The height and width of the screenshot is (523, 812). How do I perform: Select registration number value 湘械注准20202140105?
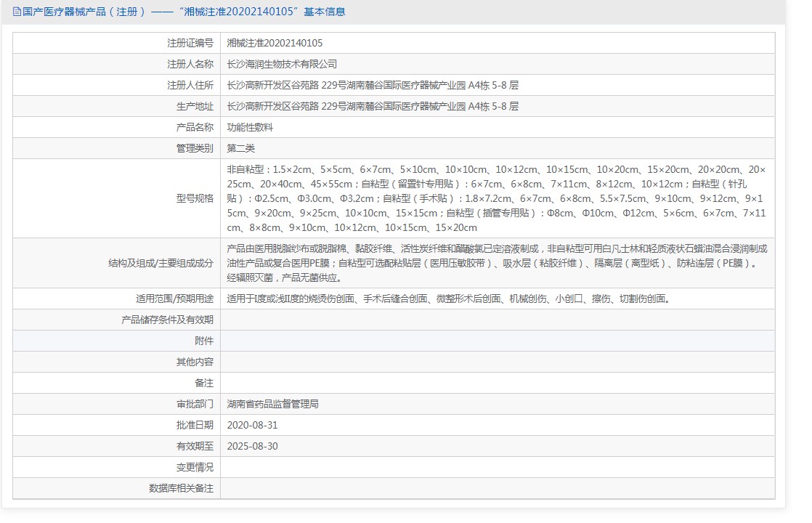tap(275, 43)
